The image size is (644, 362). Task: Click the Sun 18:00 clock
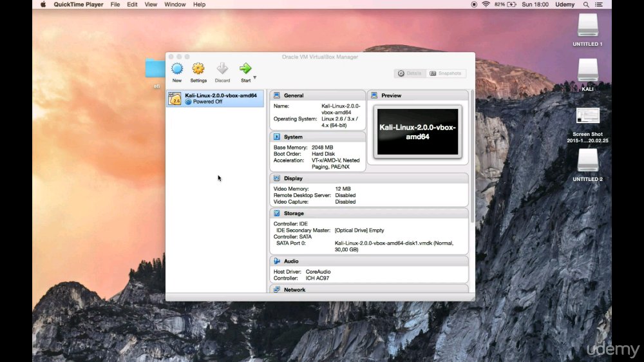[535, 5]
